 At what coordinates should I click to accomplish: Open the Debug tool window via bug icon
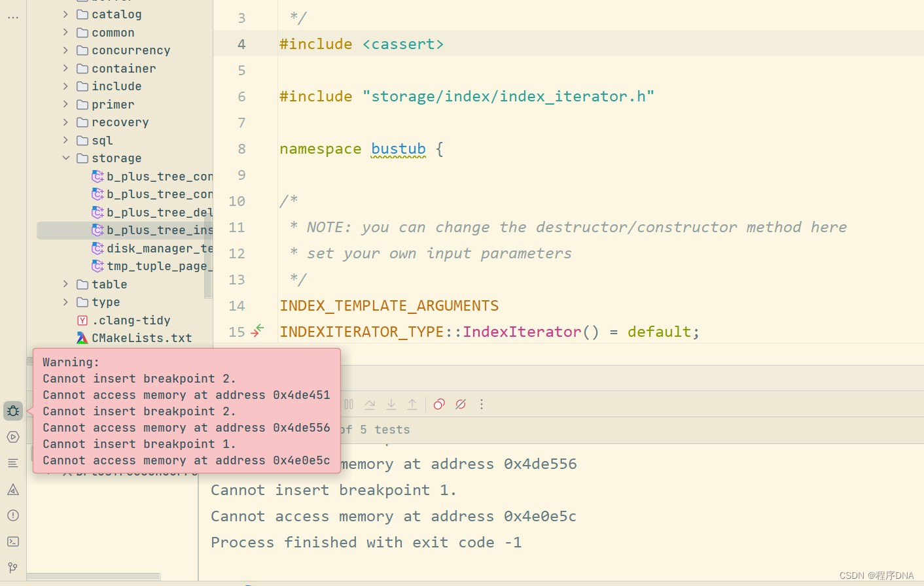(12, 411)
